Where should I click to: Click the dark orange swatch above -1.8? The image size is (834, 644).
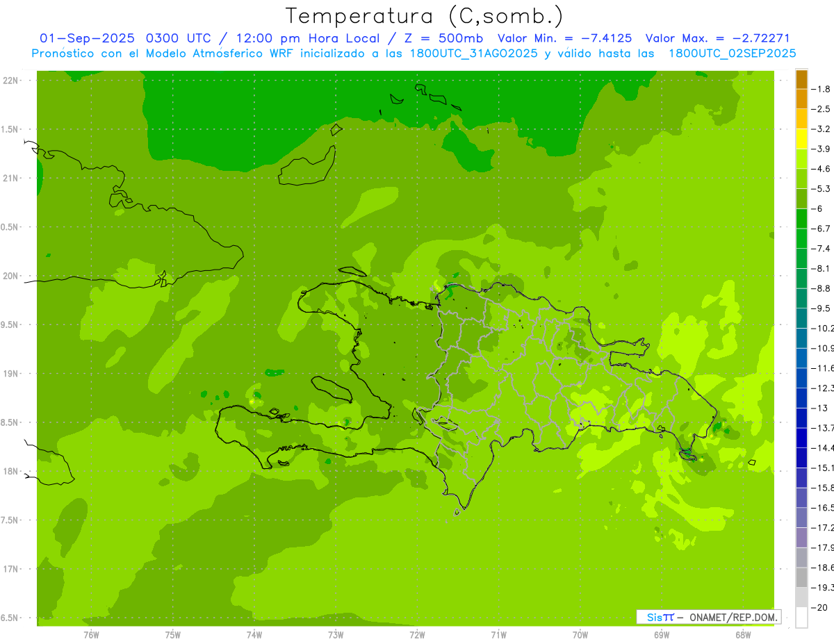pyautogui.click(x=801, y=79)
